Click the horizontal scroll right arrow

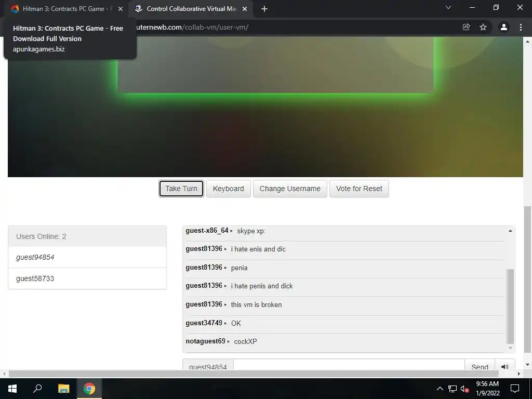point(519,374)
